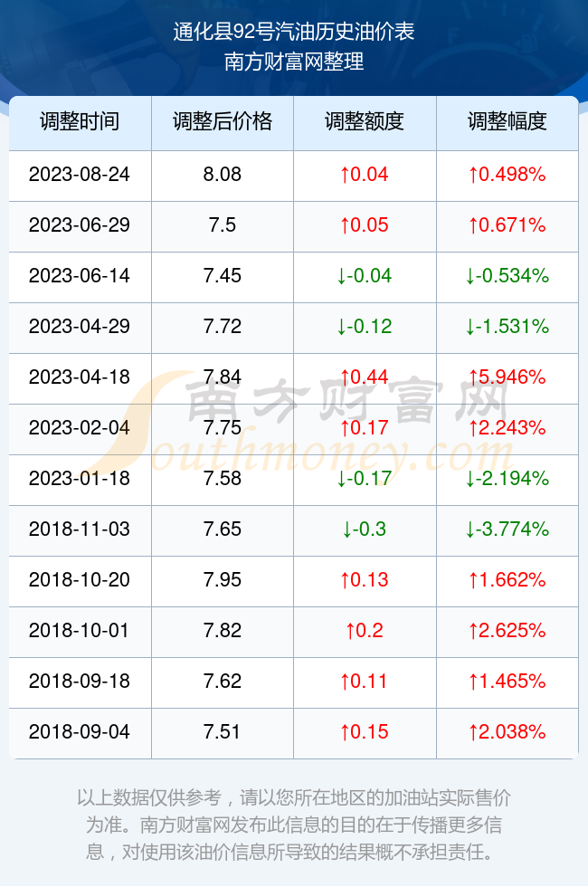Viewport: 588px width, 887px height.
Task: Click the ↑0.2 adjustment amount
Action: click(365, 630)
